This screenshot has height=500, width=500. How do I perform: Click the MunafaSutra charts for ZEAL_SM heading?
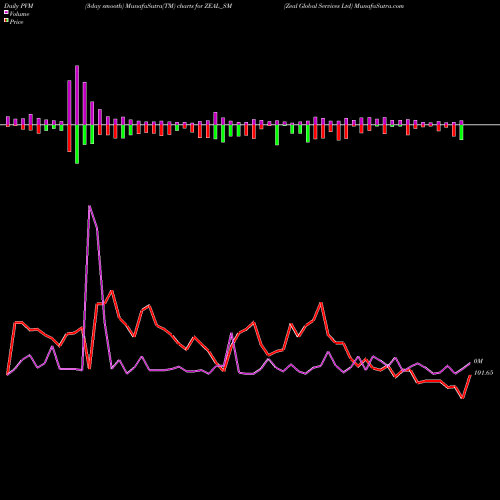(158, 6)
